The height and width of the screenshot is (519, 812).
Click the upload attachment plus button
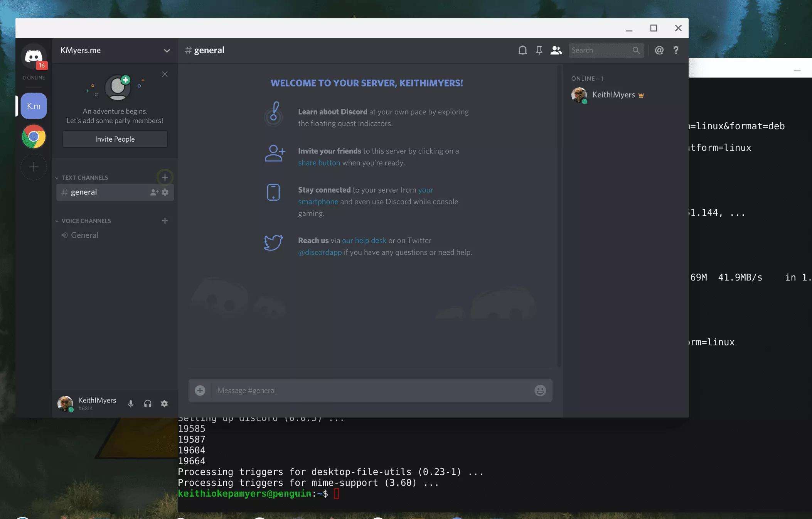[200, 391]
